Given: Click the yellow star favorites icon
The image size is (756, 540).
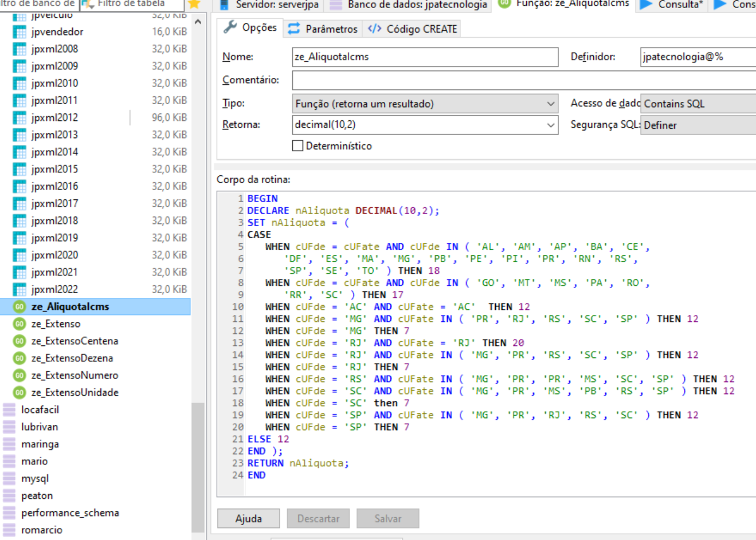Looking at the screenshot, I should [194, 4].
